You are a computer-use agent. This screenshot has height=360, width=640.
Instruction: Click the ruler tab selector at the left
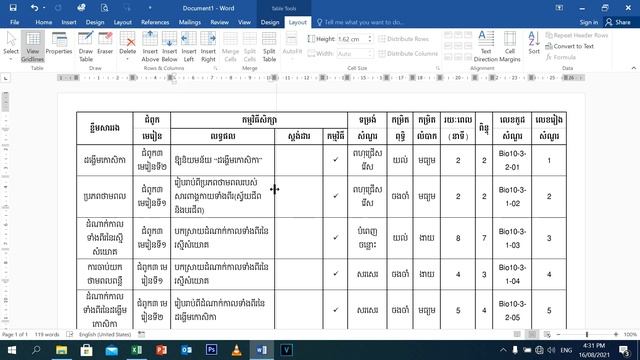[6, 78]
